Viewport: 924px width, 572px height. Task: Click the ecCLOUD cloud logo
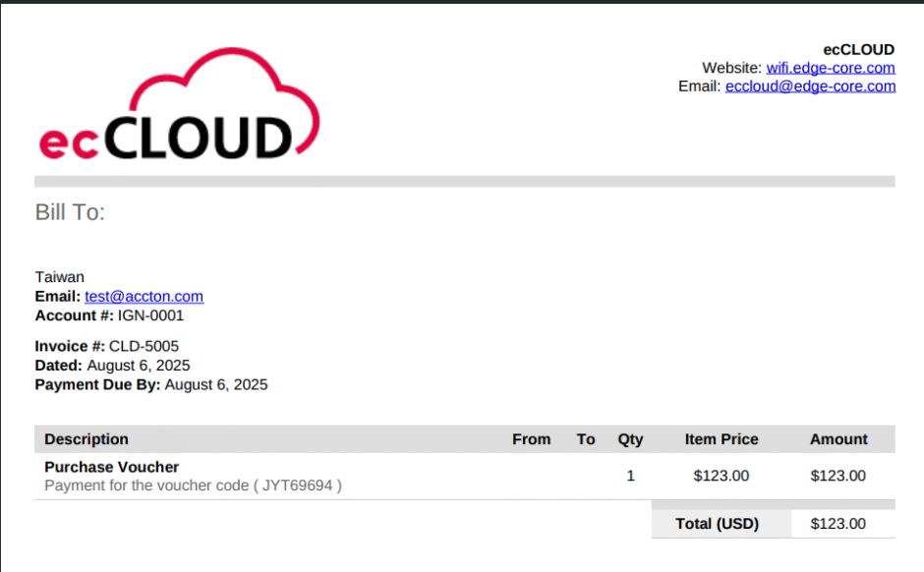(179, 106)
